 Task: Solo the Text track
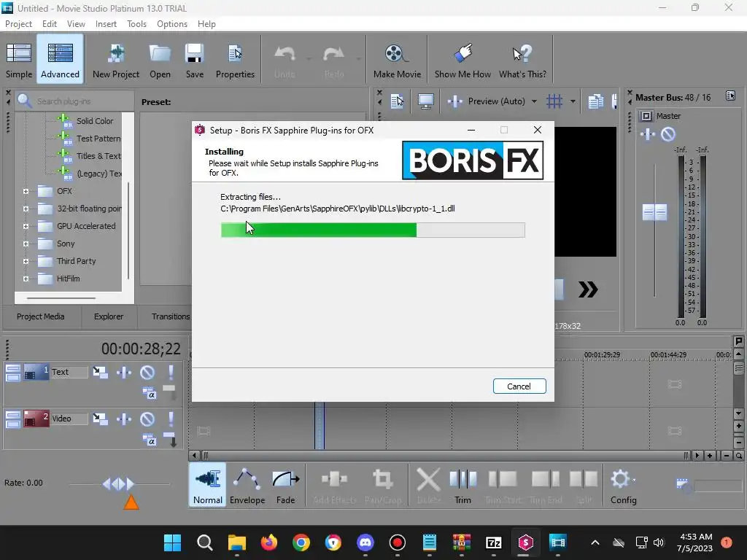tap(171, 372)
